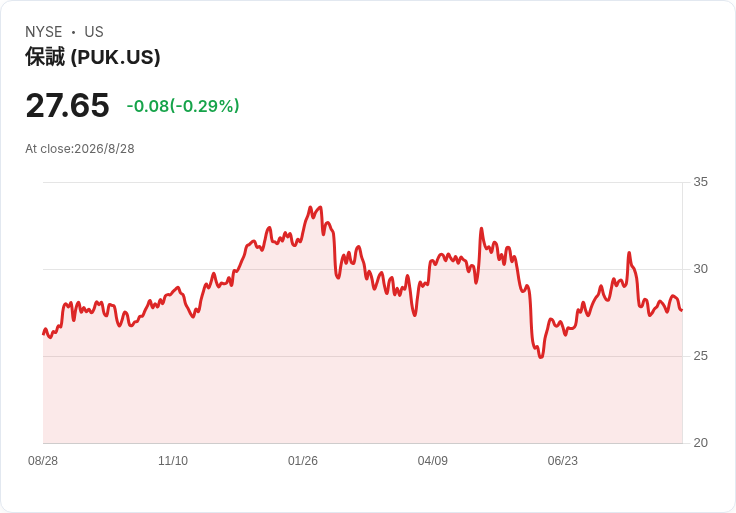Click the -0.08(-0.29%) change value
The height and width of the screenshot is (513, 736).
click(x=183, y=106)
